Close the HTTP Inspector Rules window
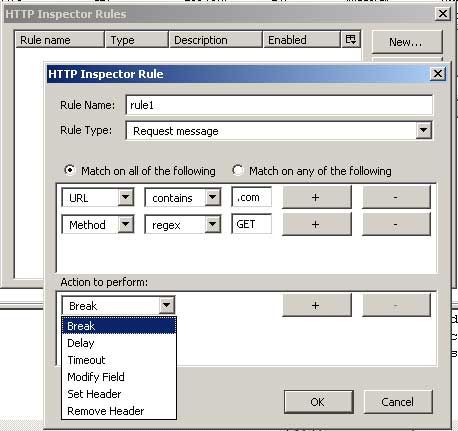This screenshot has width=458, height=431. coord(443,14)
